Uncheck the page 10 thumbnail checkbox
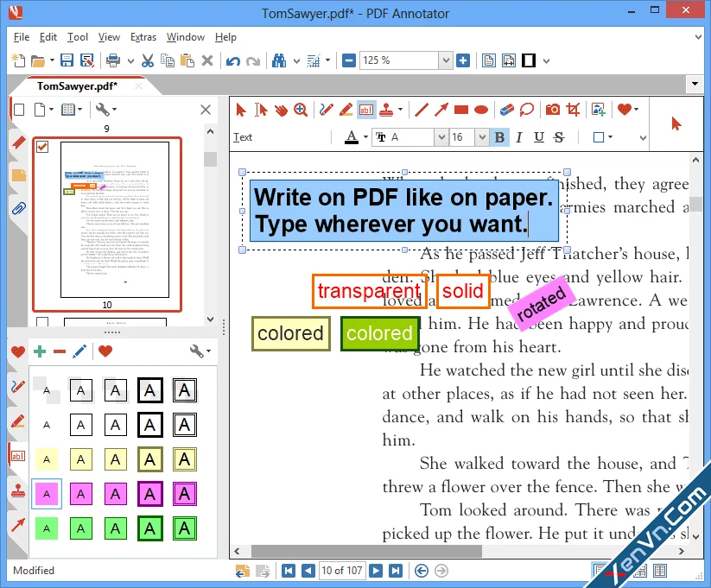 42,147
